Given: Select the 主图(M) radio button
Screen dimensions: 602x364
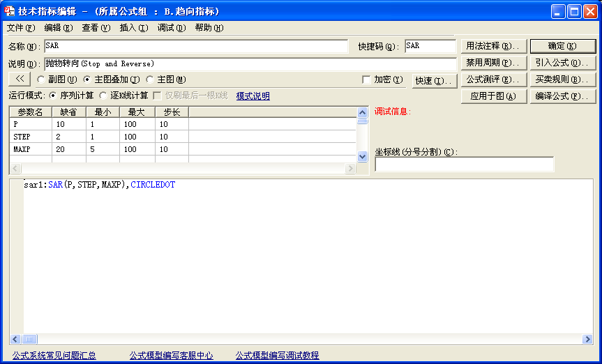Looking at the screenshot, I should (x=150, y=79).
